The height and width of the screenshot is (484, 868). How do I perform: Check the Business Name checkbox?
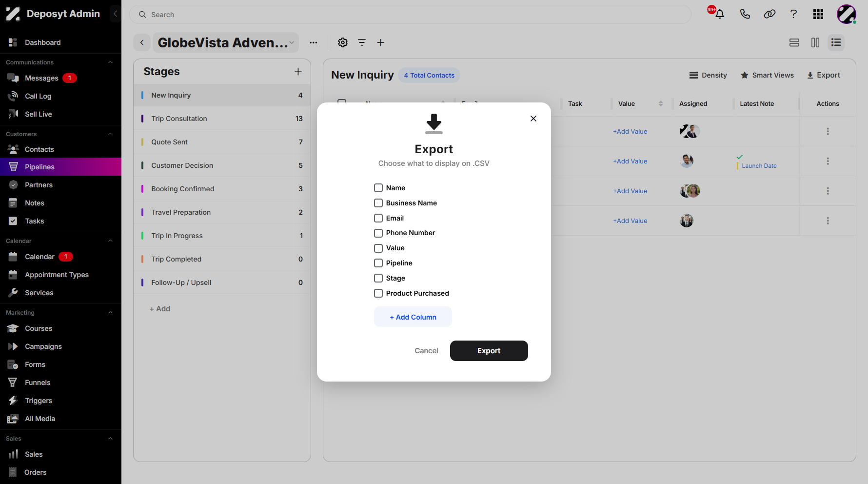point(378,203)
